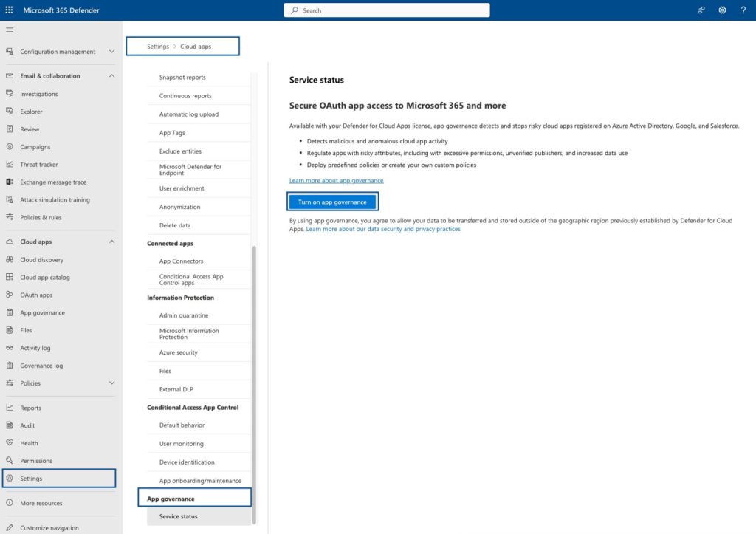Open App Tags in the settings list

click(x=172, y=132)
